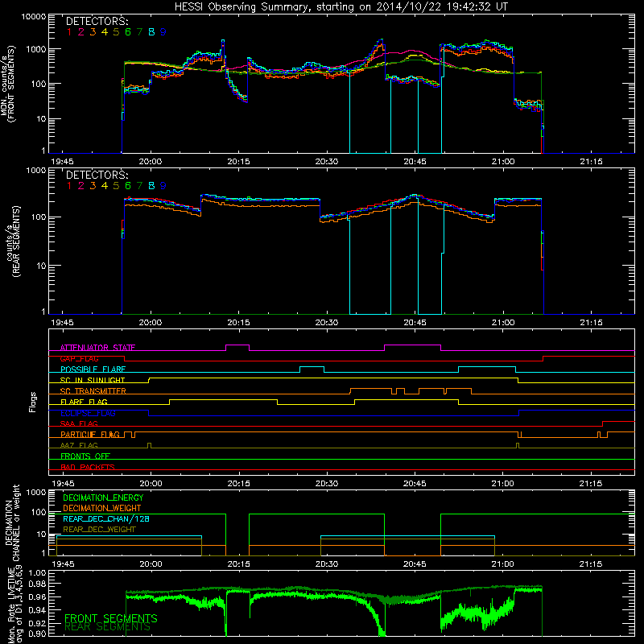Pick detector 8 in the rear segments legend

click(x=151, y=186)
